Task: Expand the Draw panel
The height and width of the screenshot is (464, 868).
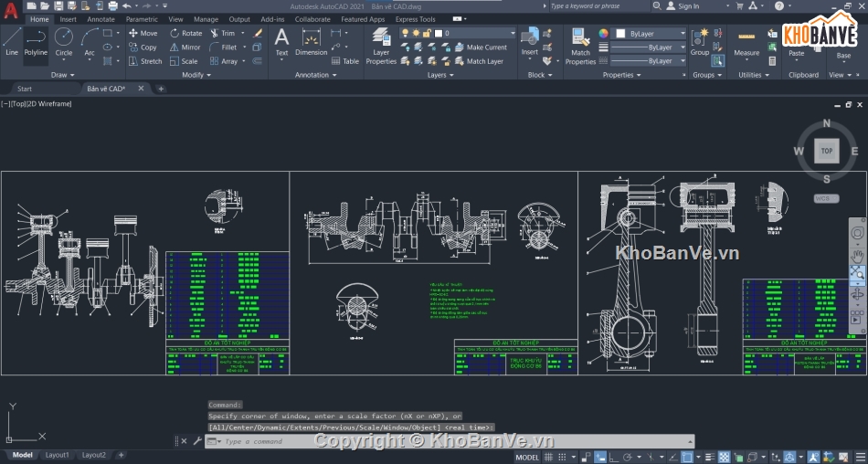Action: click(x=62, y=75)
